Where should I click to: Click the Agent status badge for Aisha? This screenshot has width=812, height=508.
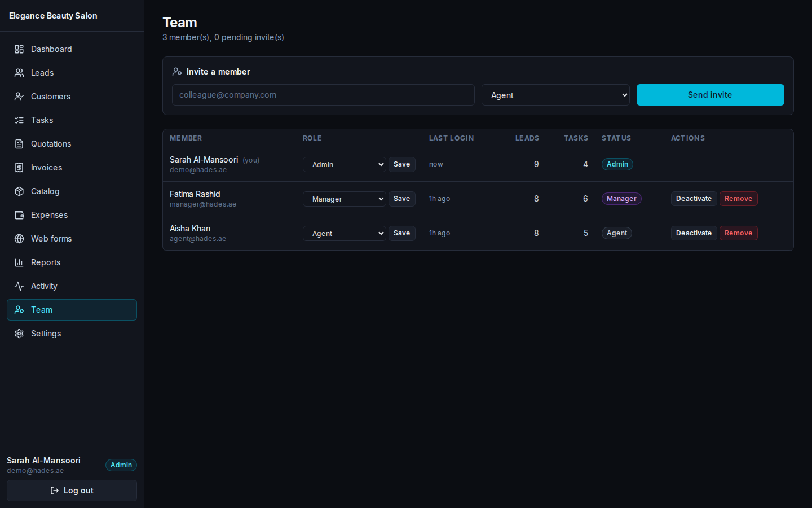click(617, 233)
